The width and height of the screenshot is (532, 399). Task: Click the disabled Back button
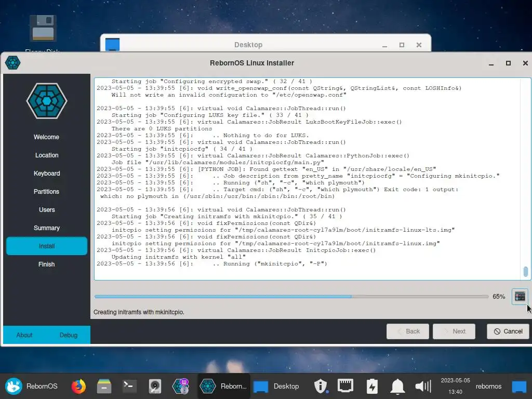click(408, 331)
